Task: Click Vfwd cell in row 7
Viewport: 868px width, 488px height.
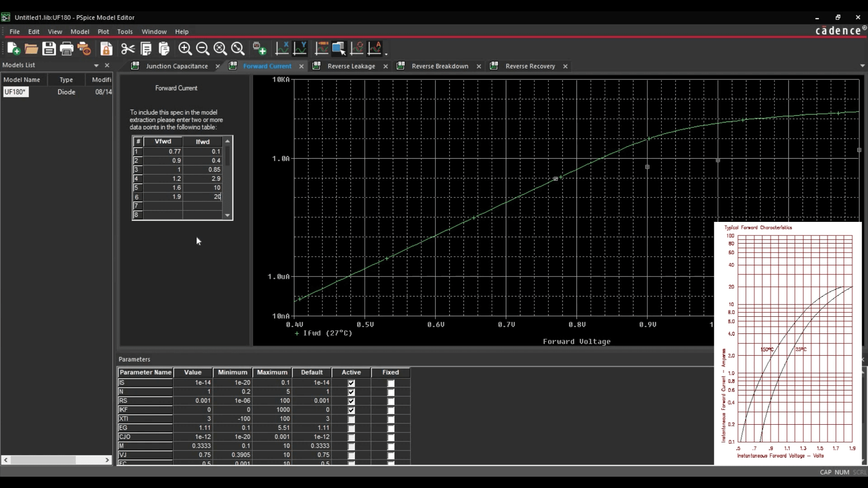Action: click(163, 206)
